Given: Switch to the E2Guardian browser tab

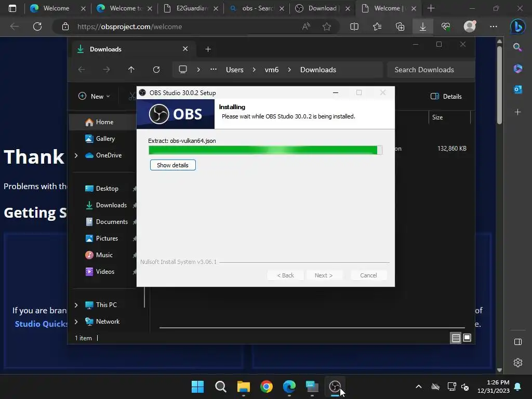Looking at the screenshot, I should pyautogui.click(x=191, y=8).
